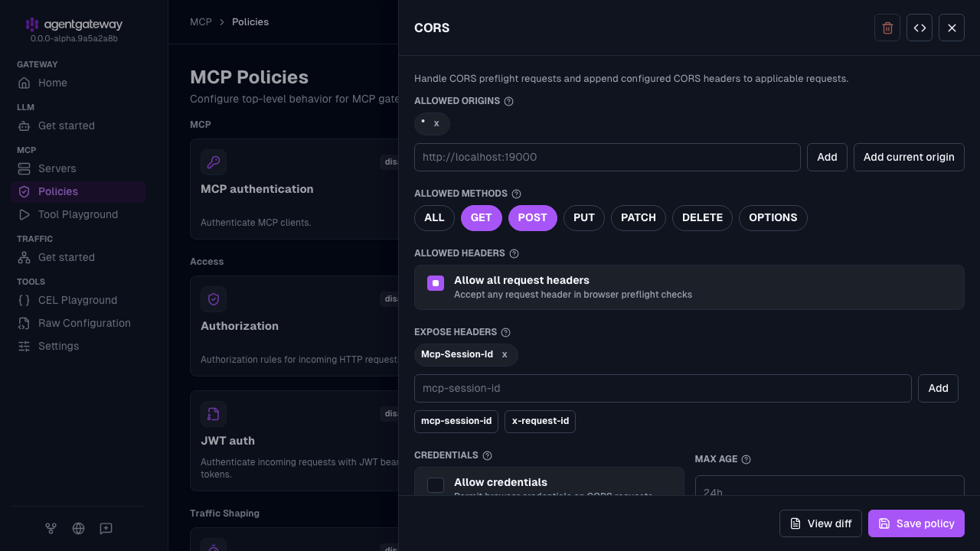The width and height of the screenshot is (980, 551).
Task: Go to MCP Servers page
Action: point(78,168)
